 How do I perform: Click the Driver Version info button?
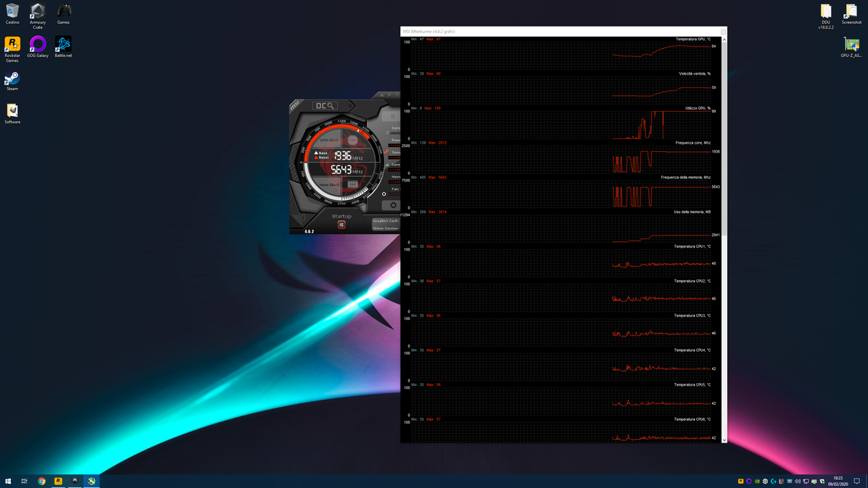pos(385,228)
